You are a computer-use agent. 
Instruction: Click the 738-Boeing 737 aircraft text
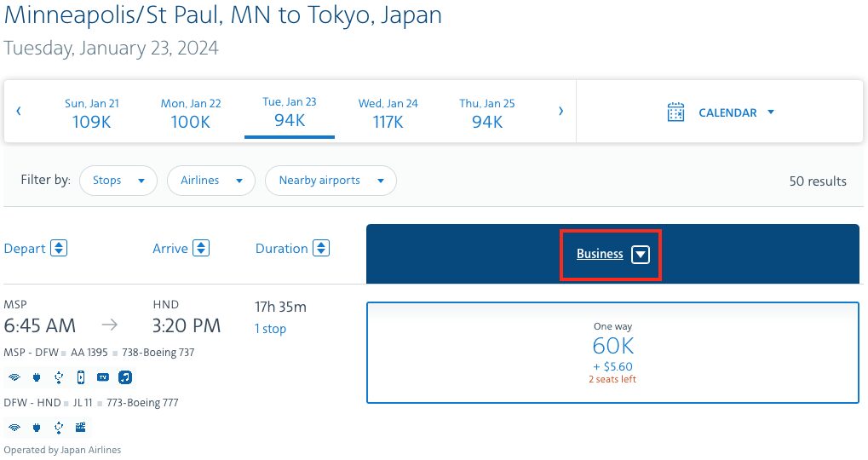(x=158, y=353)
